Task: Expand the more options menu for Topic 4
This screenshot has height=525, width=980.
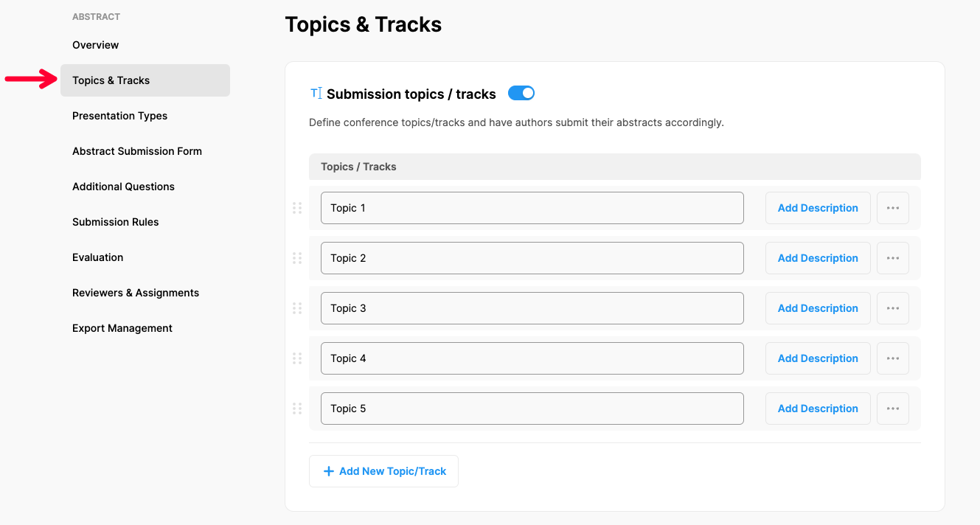Action: pos(892,358)
